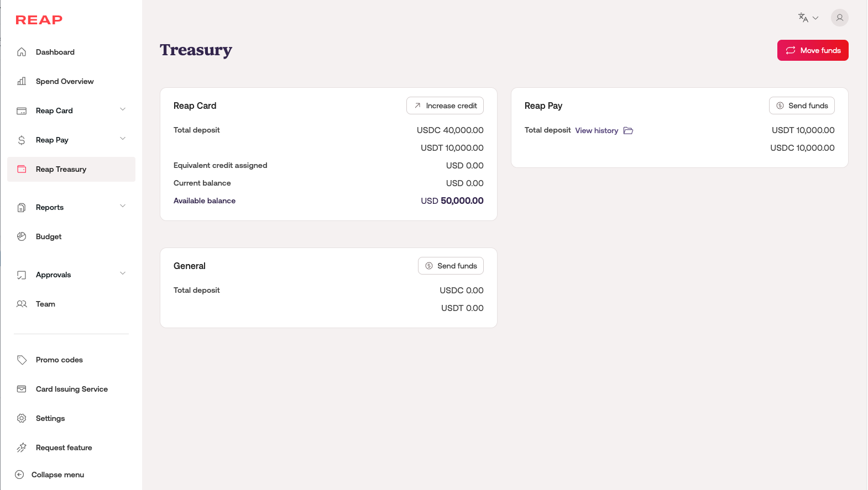Select Reap Treasury in sidebar
868x490 pixels.
[61, 169]
